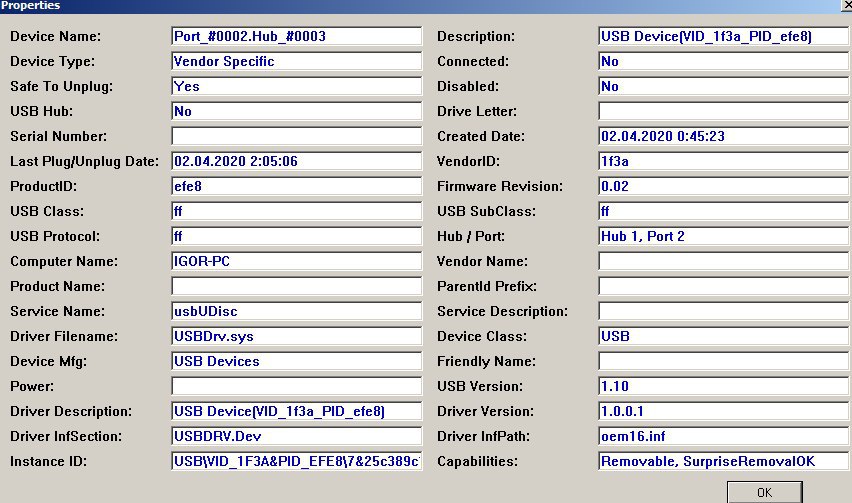This screenshot has width=852, height=503.
Task: Focus the empty ParentId Prefix field
Action: 723,286
